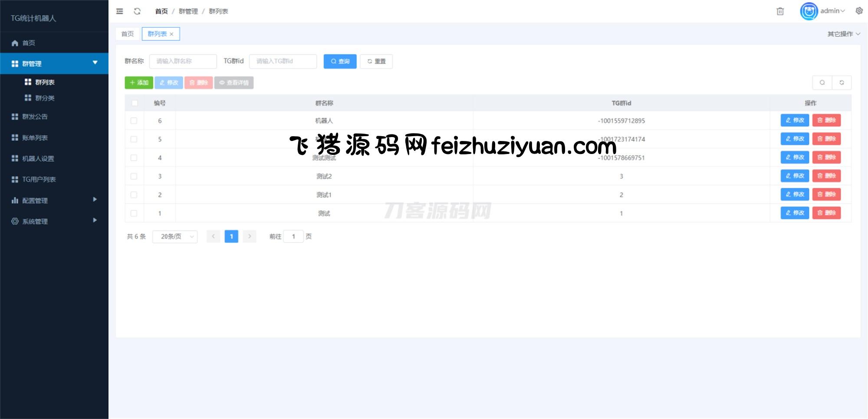Expand the 其它操作 dropdown
The width and height of the screenshot is (868, 419).
tap(843, 34)
